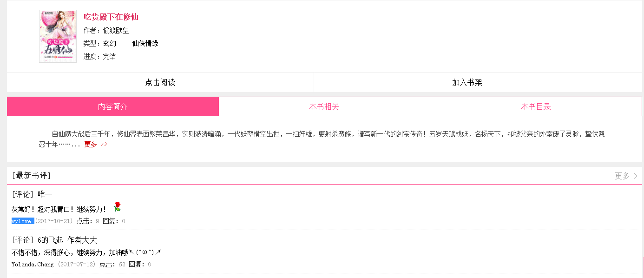Expand reviews via gray 更多 chevron
This screenshot has height=278, width=644.
coord(626,176)
